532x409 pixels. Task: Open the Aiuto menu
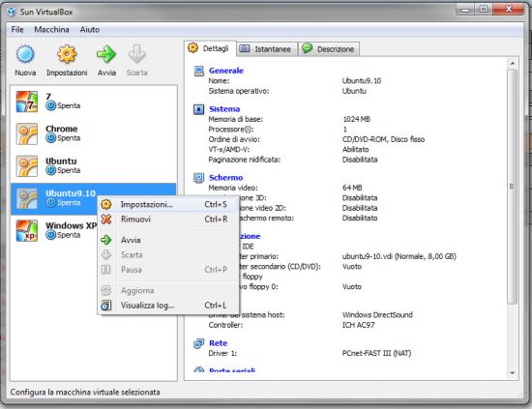click(x=90, y=30)
